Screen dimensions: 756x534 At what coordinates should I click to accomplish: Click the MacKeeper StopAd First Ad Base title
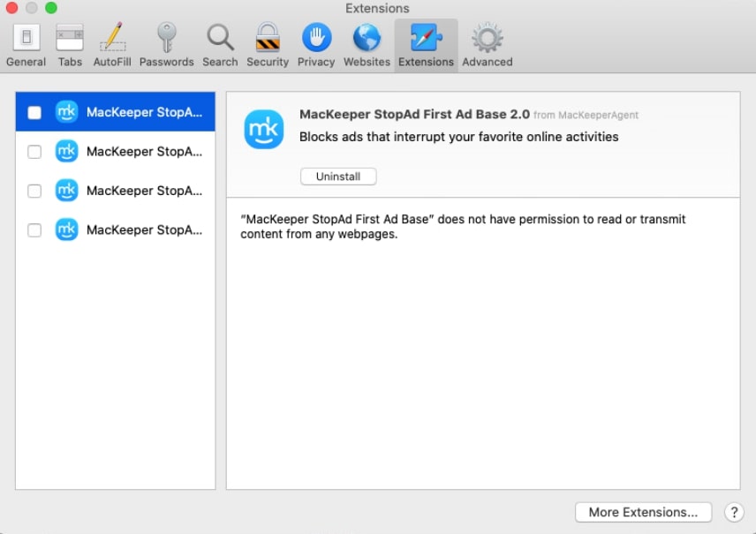414,114
